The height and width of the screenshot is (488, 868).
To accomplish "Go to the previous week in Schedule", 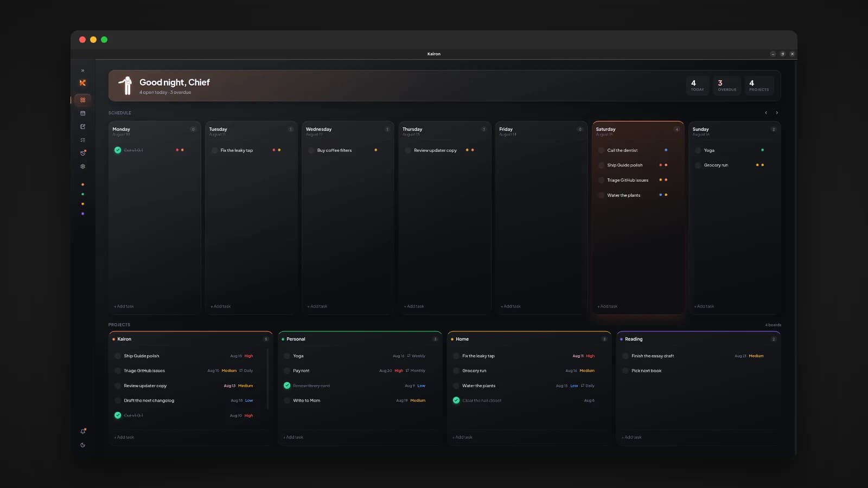I will click(766, 113).
